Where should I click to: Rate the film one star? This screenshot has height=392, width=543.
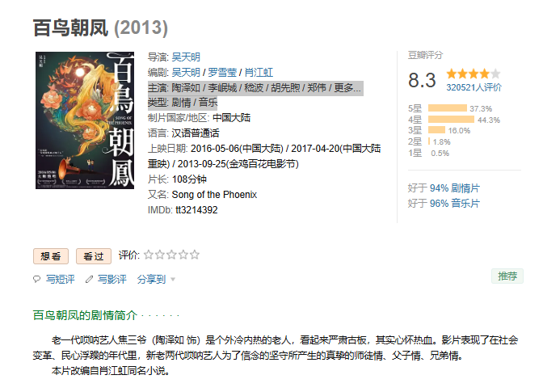(149, 255)
